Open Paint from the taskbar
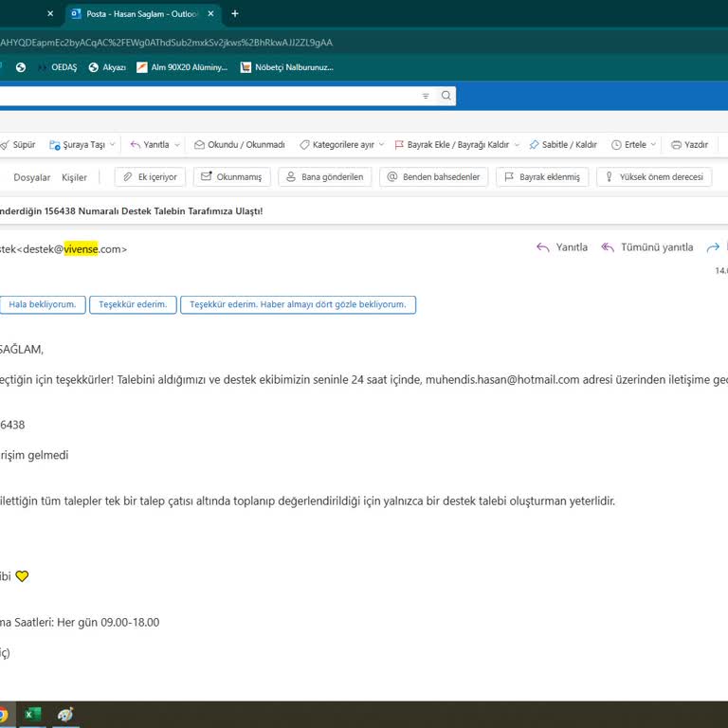 [x=65, y=714]
